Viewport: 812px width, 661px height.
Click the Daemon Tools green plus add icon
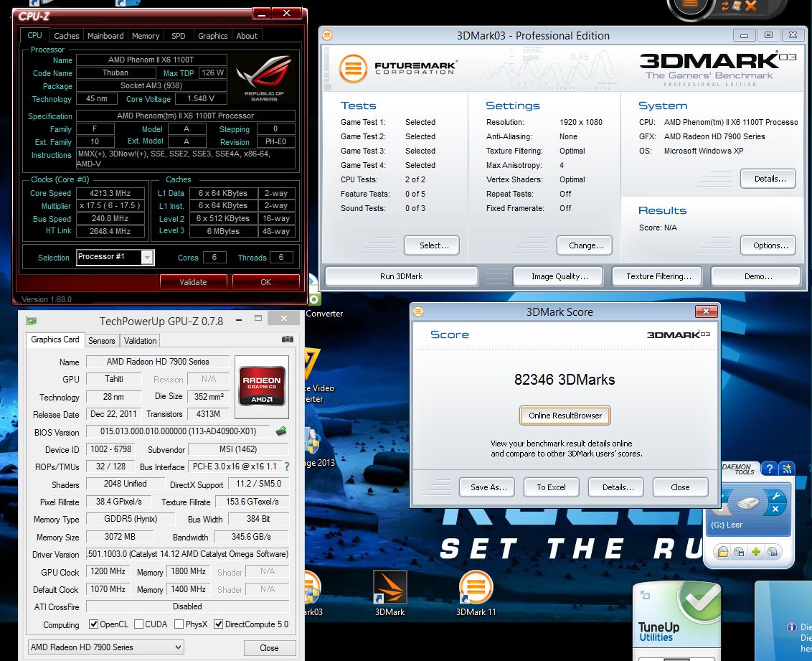click(756, 552)
